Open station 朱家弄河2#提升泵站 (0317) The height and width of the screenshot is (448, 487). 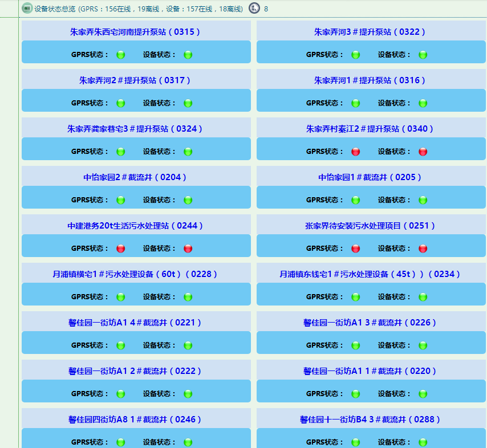[x=135, y=80]
